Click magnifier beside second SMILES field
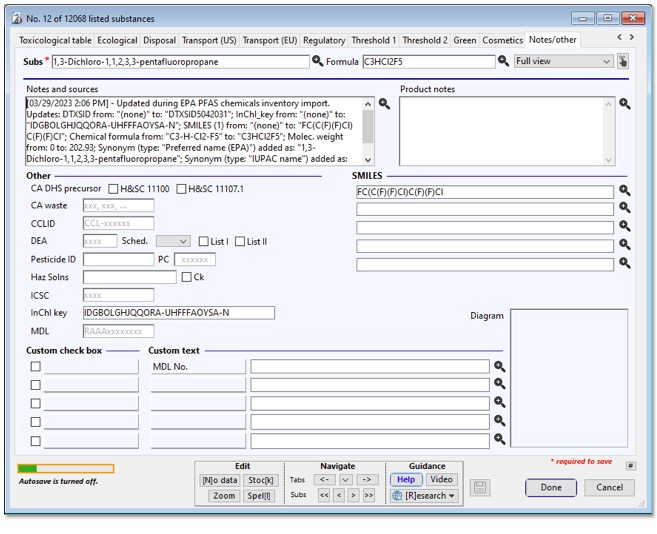The width and height of the screenshot is (657, 534). (x=625, y=207)
